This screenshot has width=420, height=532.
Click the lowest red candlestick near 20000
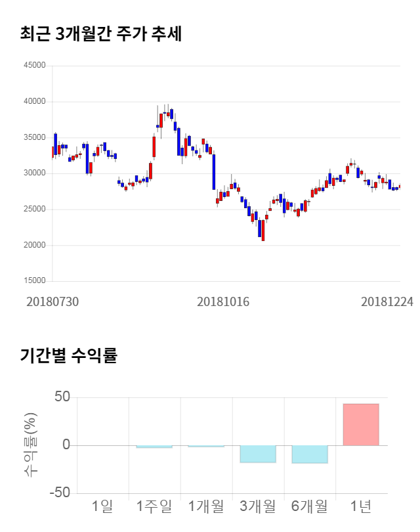[x=263, y=231]
